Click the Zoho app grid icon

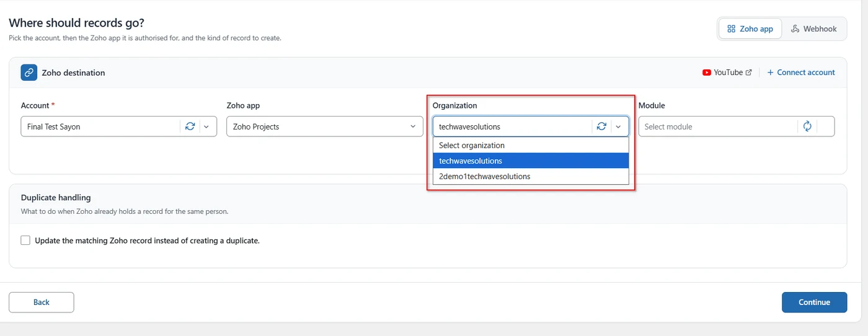click(x=731, y=29)
